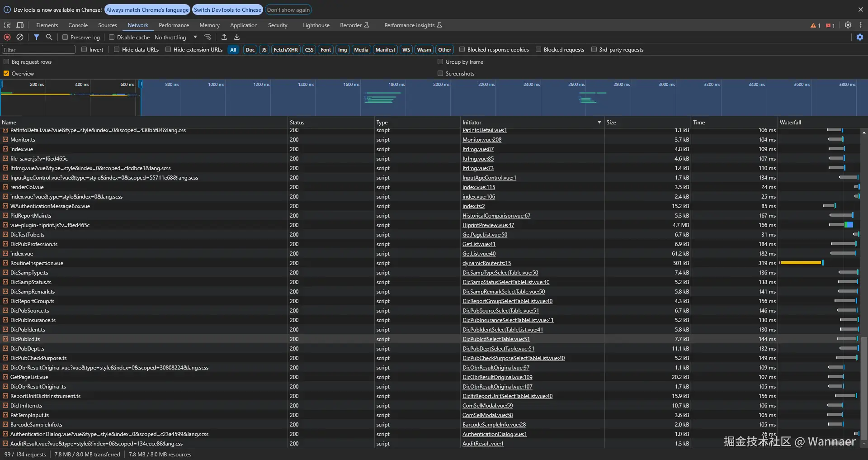Check Hide extension URLs
Screen dimensions: 868x460
coord(168,49)
